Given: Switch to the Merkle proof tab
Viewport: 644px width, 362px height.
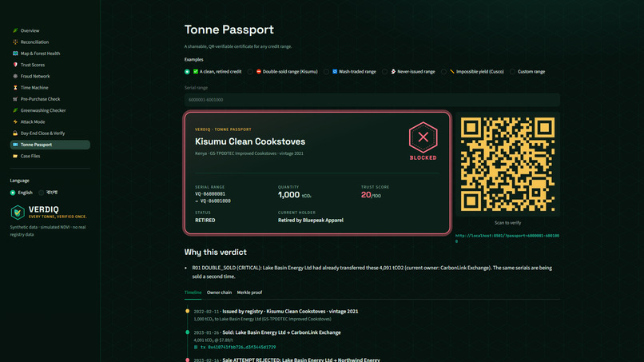Looking at the screenshot, I should (x=249, y=292).
